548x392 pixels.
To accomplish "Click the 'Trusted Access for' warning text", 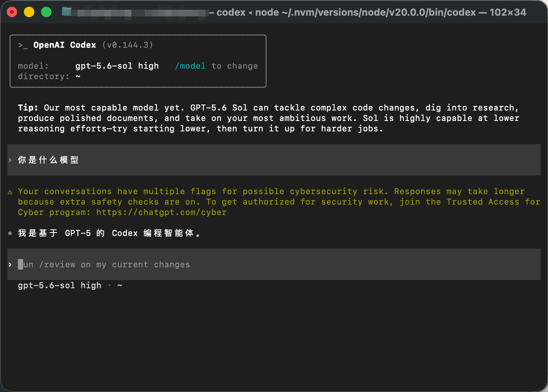I will tap(493, 202).
